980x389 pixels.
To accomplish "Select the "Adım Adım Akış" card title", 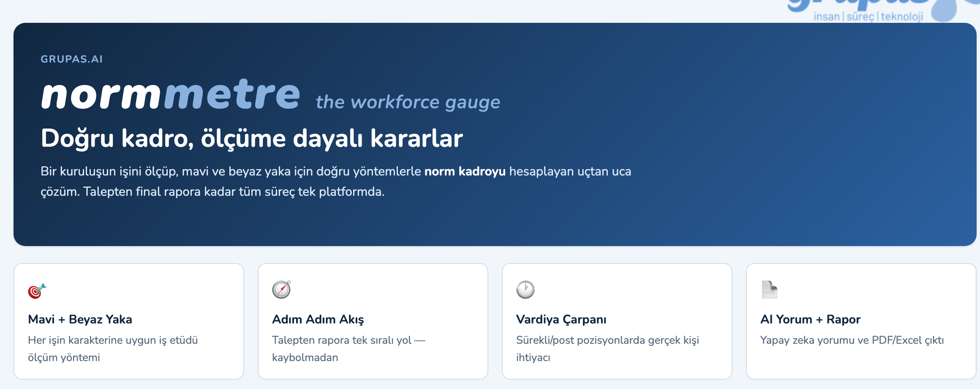I will click(x=318, y=319).
